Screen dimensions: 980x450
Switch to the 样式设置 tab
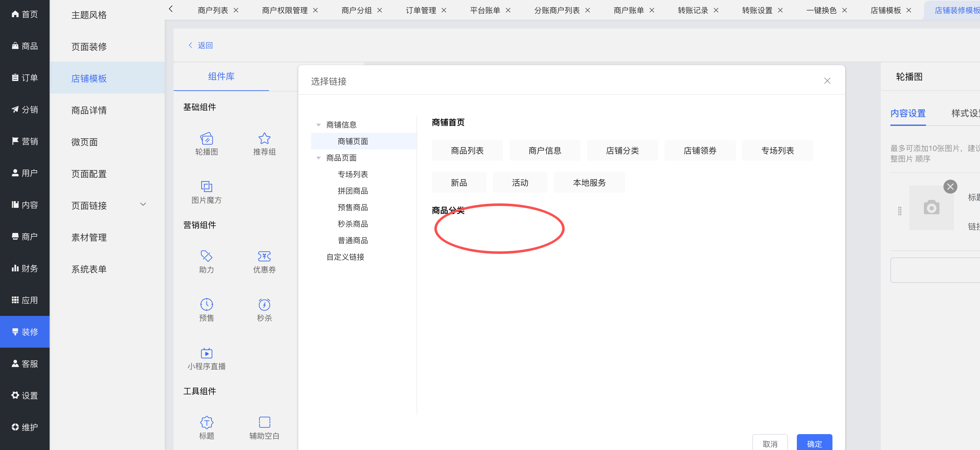[964, 113]
